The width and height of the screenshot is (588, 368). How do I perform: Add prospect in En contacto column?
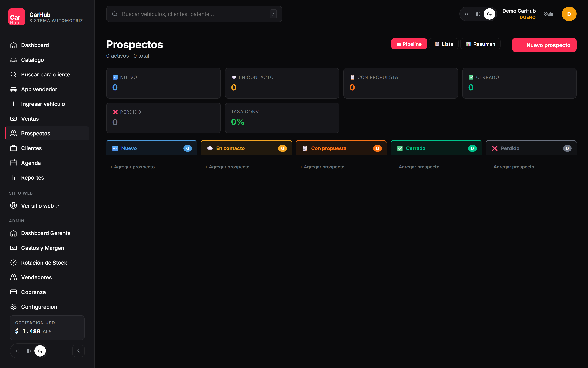[227, 167]
